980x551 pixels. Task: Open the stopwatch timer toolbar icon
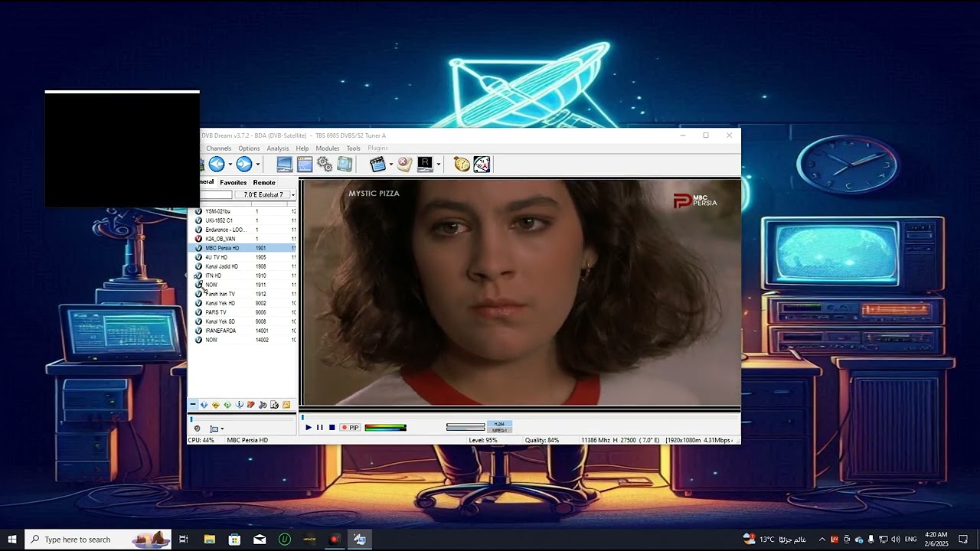point(462,164)
